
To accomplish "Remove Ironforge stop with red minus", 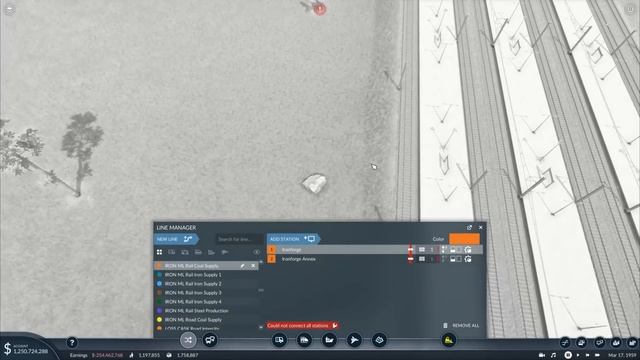I will click(411, 249).
